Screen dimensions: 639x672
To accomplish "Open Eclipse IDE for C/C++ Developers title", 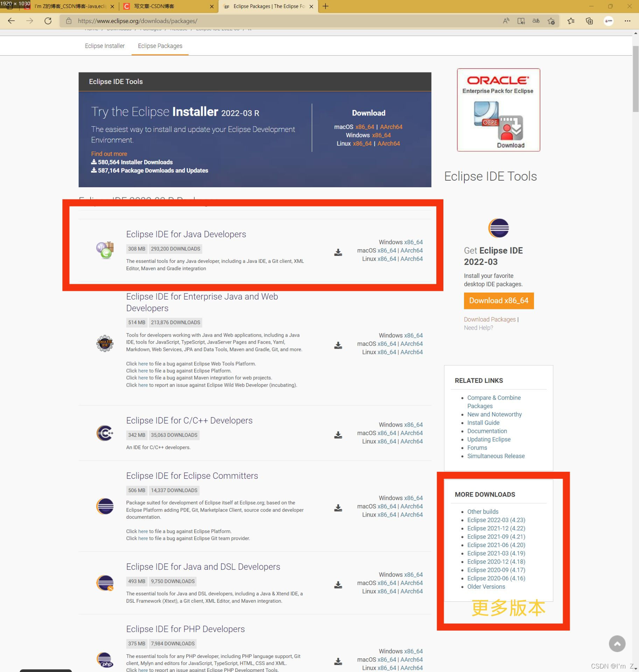I will pos(189,420).
